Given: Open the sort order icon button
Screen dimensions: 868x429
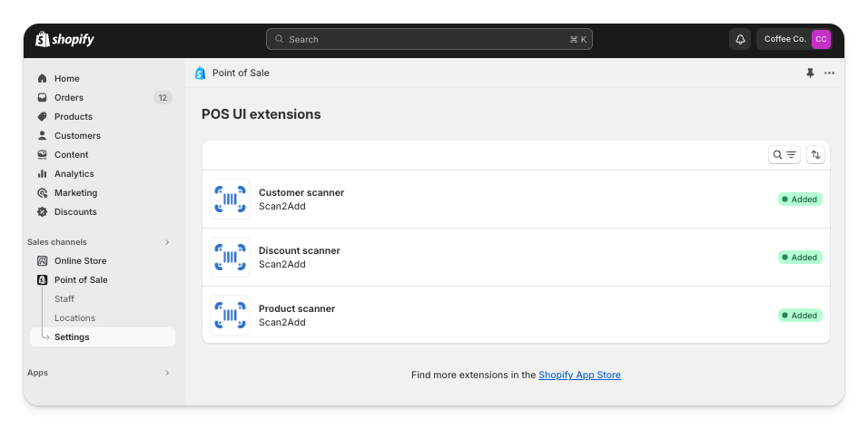Looking at the screenshot, I should [815, 155].
